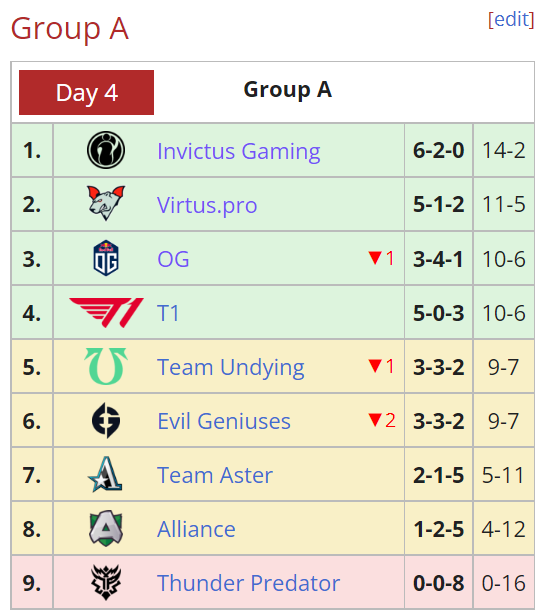Image resolution: width=543 pixels, height=615 pixels.
Task: Click the Thunder Predator logo
Action: point(106,582)
